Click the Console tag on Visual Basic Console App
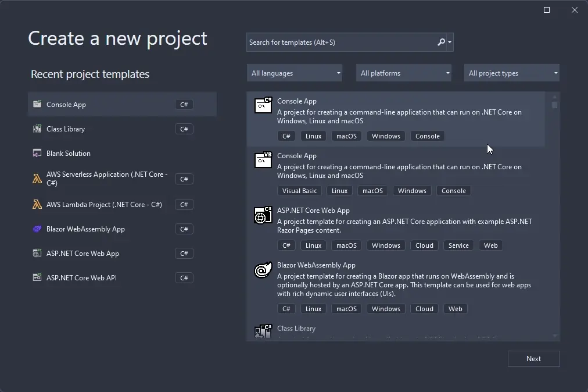Viewport: 588px width, 392px height. (453, 191)
